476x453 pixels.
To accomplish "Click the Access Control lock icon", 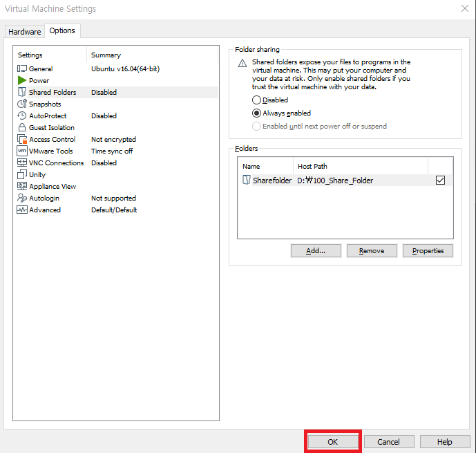I will 22,140.
